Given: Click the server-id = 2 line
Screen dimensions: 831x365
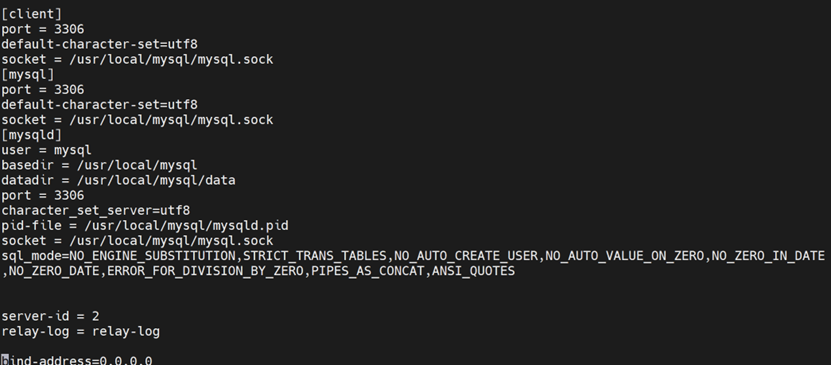Looking at the screenshot, I should [50, 316].
